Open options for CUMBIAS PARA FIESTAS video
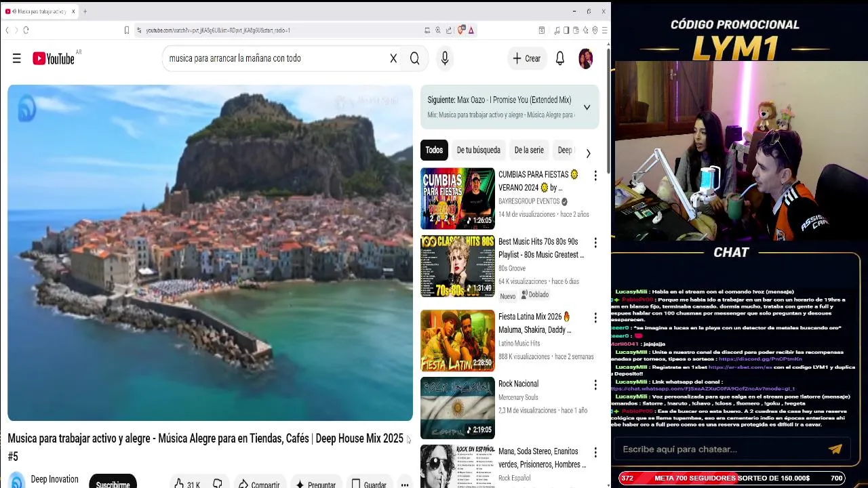 (x=595, y=176)
